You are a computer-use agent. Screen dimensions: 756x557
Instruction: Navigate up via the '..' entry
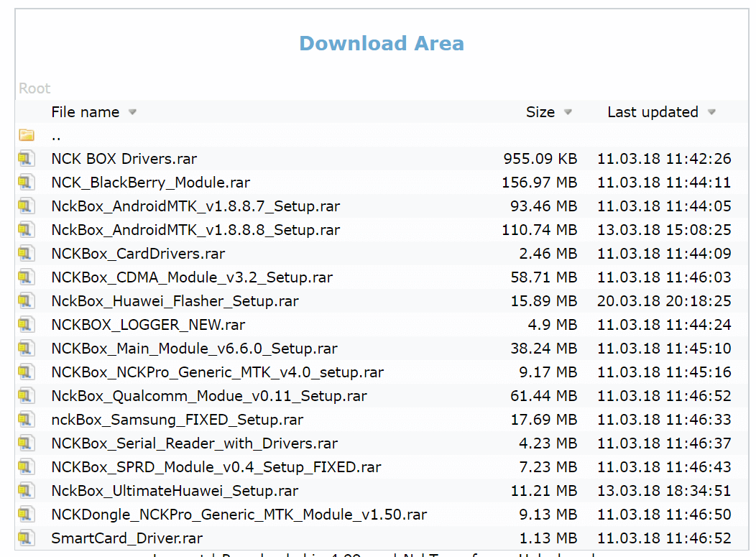point(56,135)
